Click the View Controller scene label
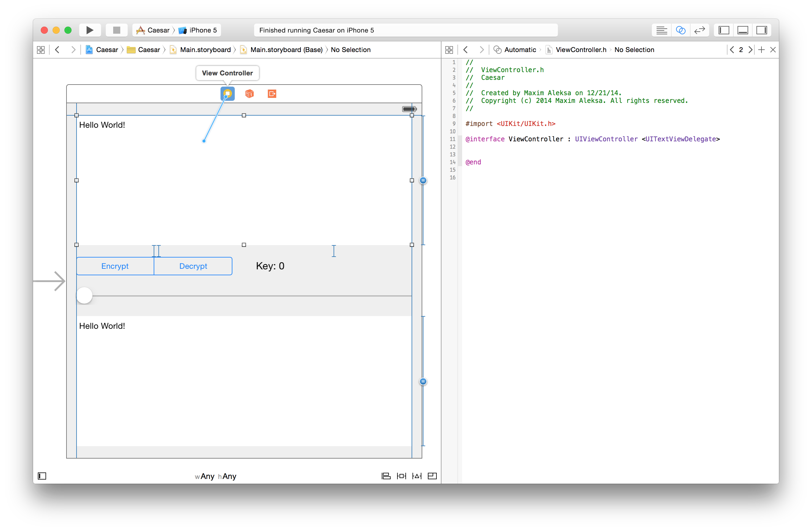The height and width of the screenshot is (531, 812). [x=227, y=73]
